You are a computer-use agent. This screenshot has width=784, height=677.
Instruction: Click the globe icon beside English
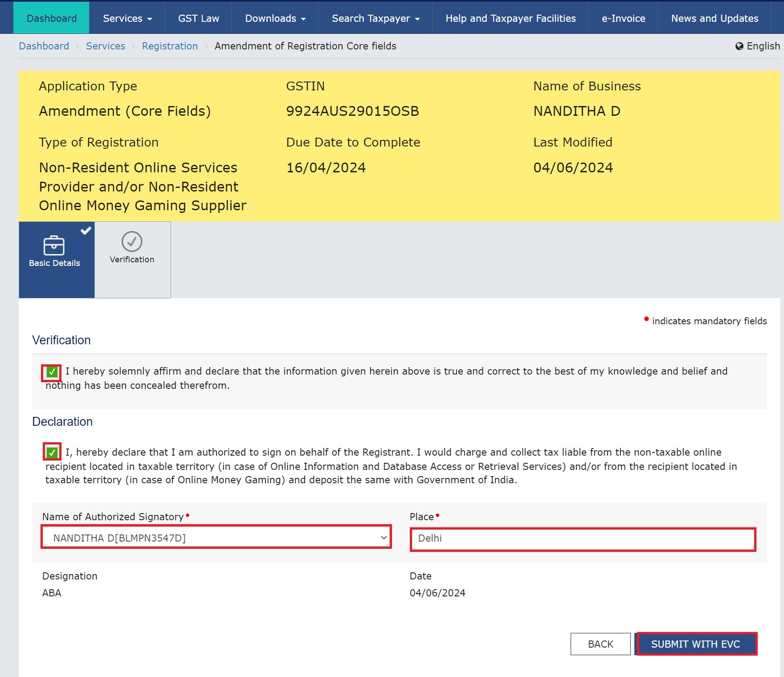coord(739,46)
